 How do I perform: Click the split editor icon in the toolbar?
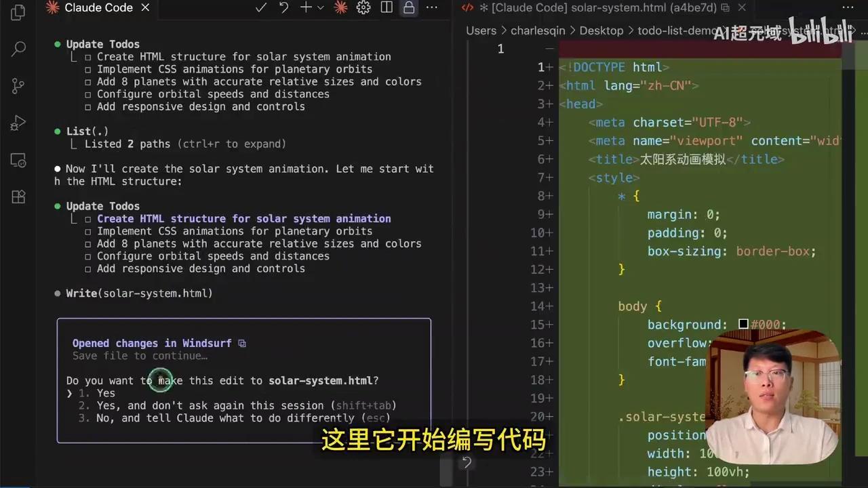pos(387,7)
